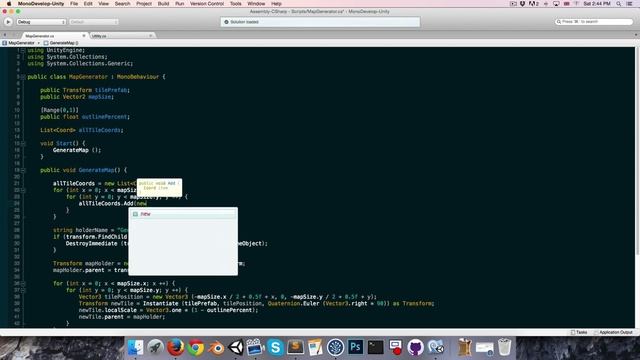Open the Project menu
This screenshot has width=640, height=360.
144,4
